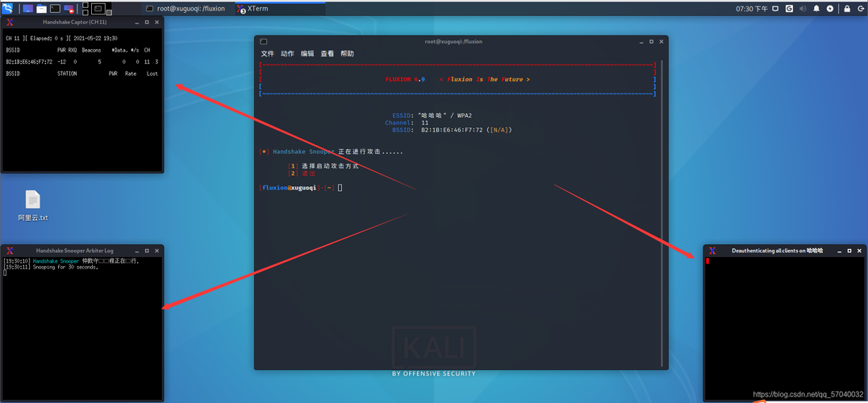This screenshot has height=403, width=868.
Task: Open the 编辑 menu in the terminal
Action: [x=307, y=54]
